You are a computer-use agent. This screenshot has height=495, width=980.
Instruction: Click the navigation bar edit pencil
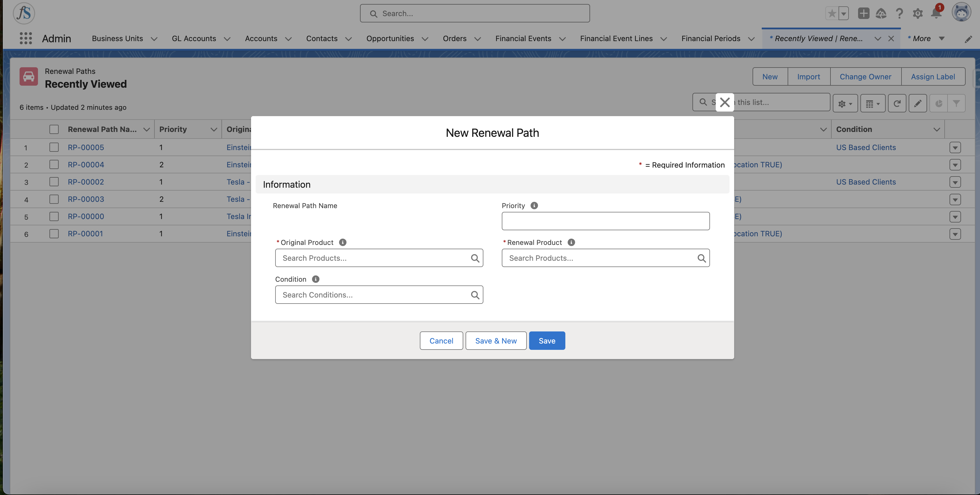968,39
